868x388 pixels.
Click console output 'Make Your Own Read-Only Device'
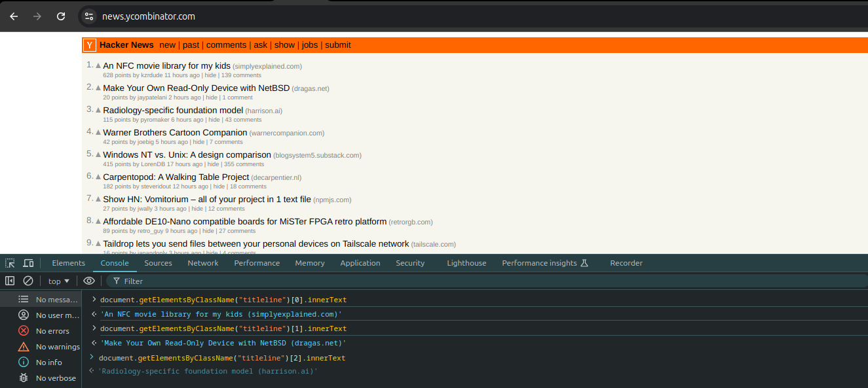(x=223, y=343)
